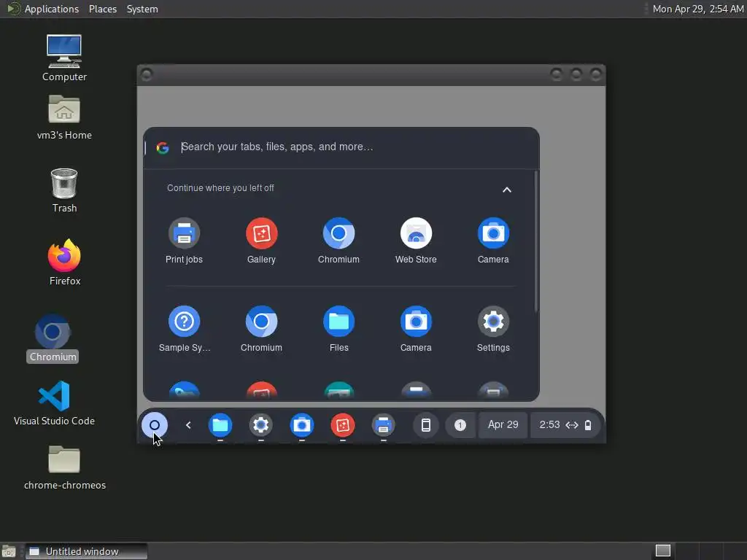The image size is (747, 560).
Task: Open the Trash icon on desktop
Action: (x=64, y=190)
